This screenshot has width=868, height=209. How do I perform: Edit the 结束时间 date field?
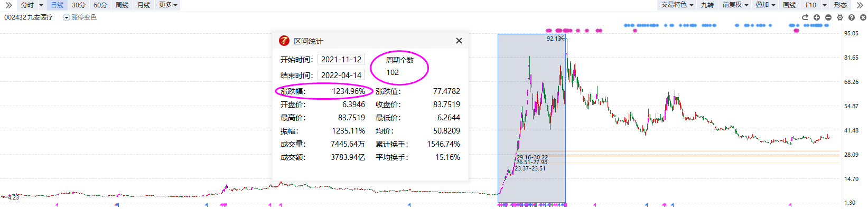point(341,75)
